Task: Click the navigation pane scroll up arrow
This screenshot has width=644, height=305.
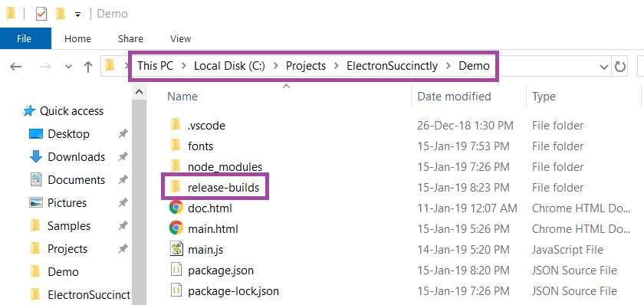Action: tap(140, 93)
